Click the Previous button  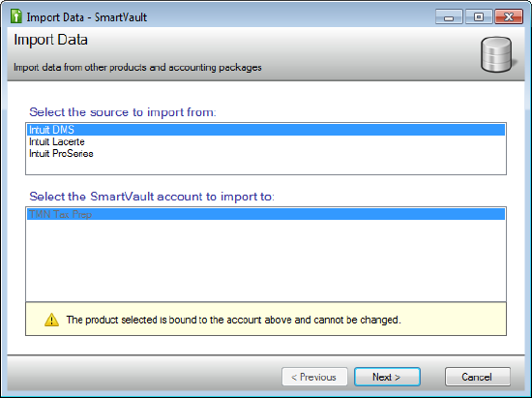pos(314,377)
